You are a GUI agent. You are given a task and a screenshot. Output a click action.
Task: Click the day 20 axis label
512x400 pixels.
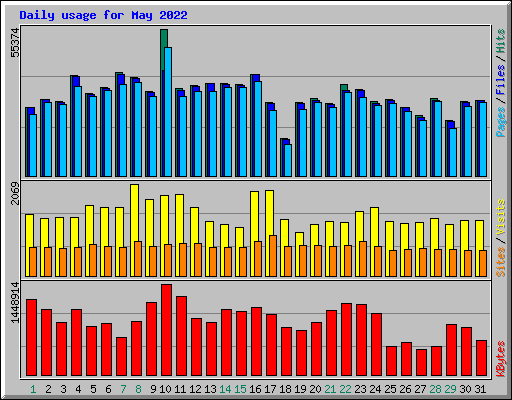(x=316, y=389)
